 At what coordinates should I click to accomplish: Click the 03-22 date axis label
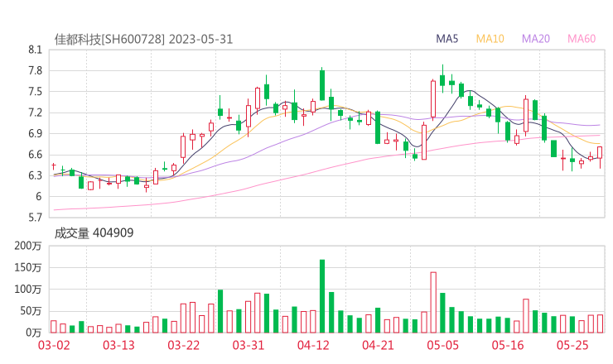coord(183,345)
